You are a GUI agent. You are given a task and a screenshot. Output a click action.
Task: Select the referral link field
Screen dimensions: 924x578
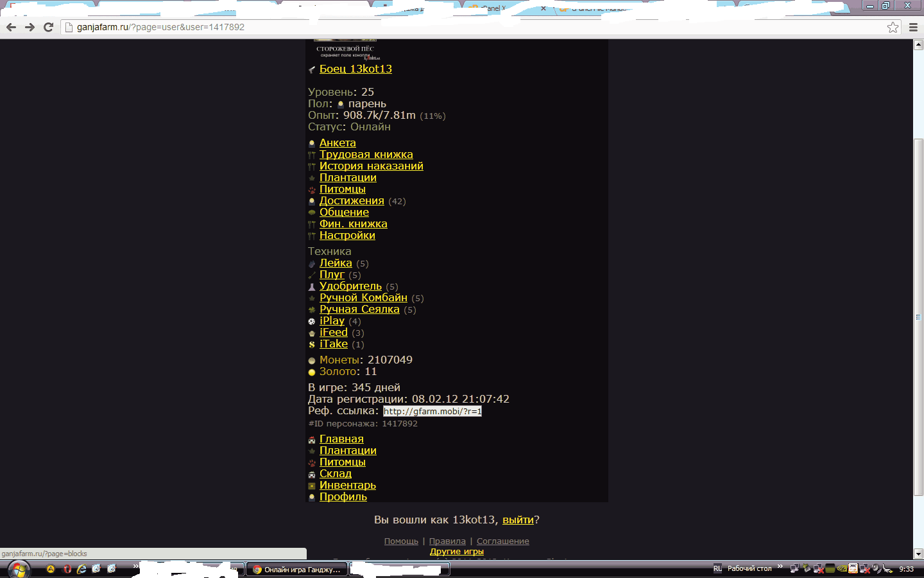coord(432,411)
